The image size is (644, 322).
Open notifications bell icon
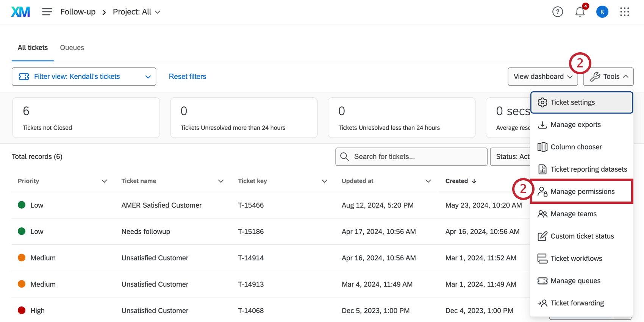coord(580,12)
